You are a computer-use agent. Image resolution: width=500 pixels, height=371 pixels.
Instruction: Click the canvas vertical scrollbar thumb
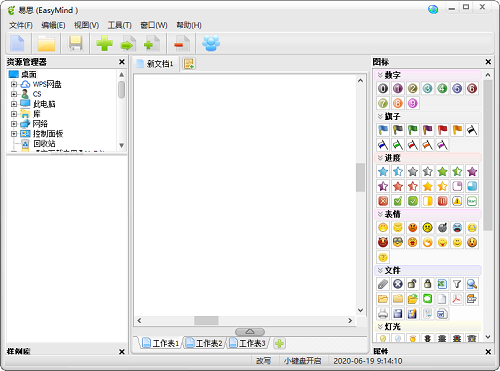(x=360, y=177)
